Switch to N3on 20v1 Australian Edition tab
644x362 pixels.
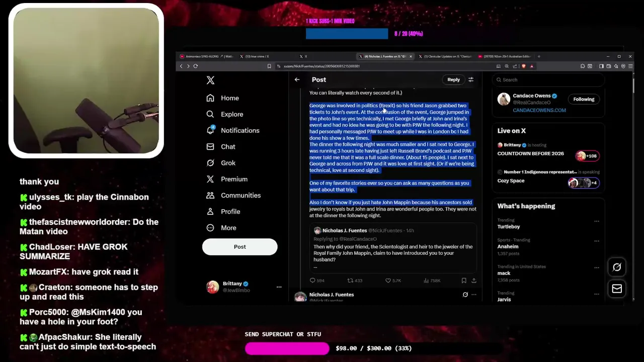tap(504, 56)
